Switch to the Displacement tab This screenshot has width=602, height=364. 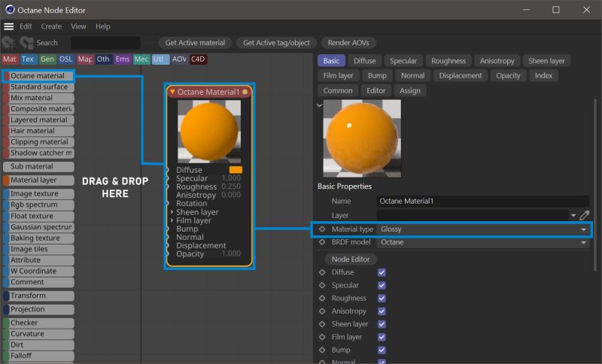(461, 75)
